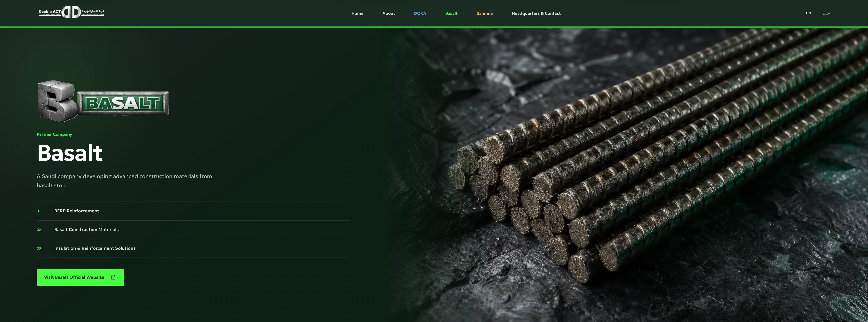Screen dimensions: 868x322
Task: Switch language to Arabic
Action: (826, 13)
